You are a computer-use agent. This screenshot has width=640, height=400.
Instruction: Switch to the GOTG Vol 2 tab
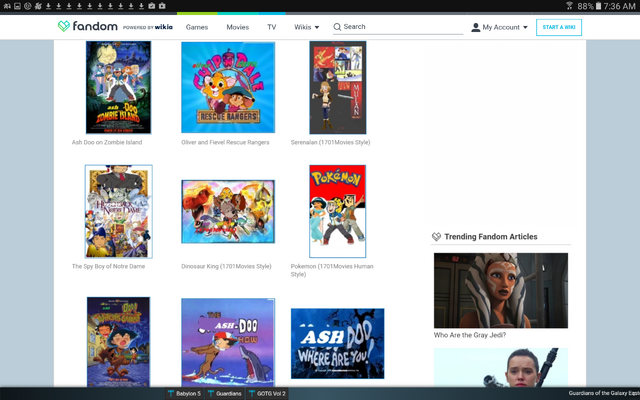coord(267,393)
